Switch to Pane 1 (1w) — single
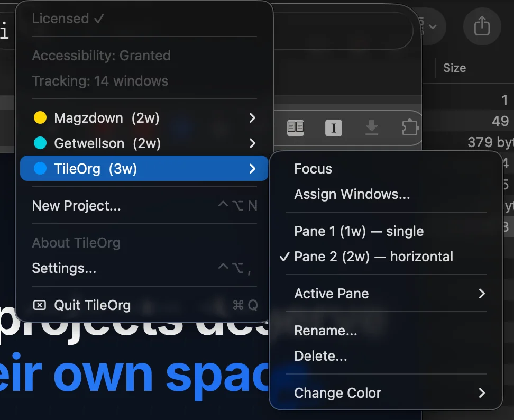The width and height of the screenshot is (514, 420). point(359,231)
